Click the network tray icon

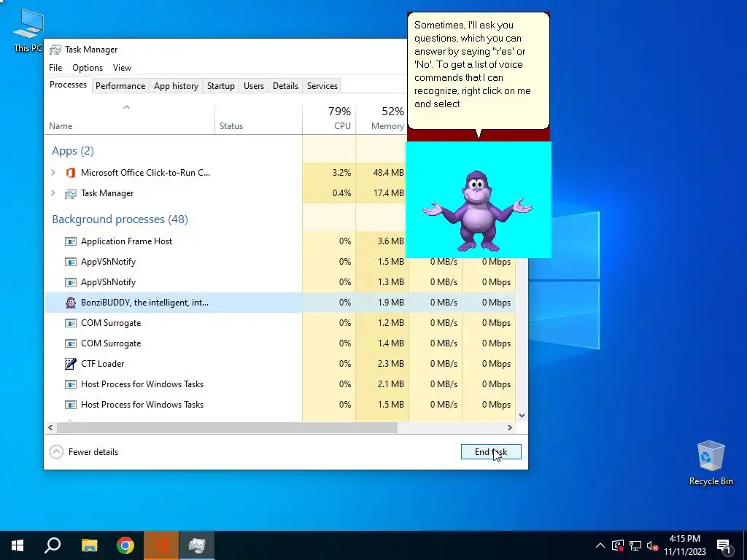click(x=635, y=545)
